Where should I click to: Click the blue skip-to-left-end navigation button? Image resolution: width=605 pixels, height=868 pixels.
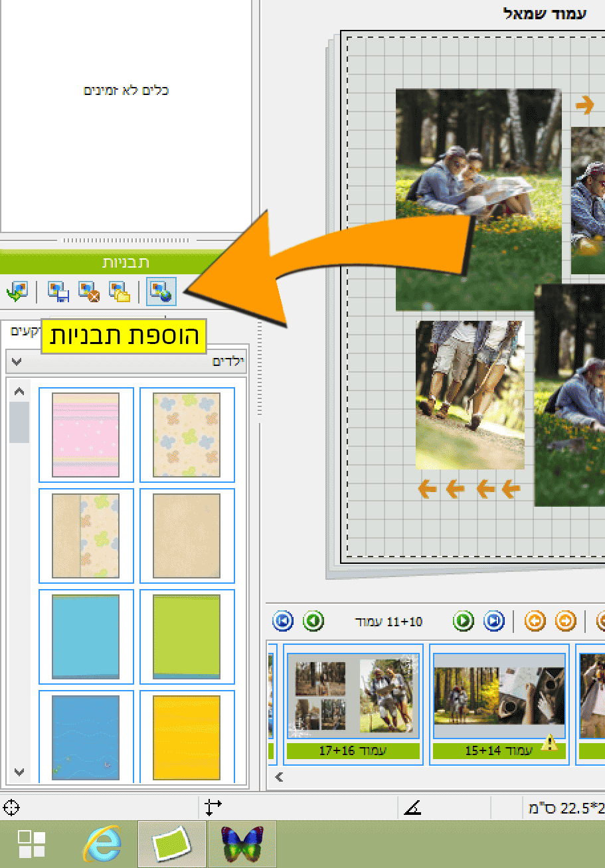coord(283,622)
